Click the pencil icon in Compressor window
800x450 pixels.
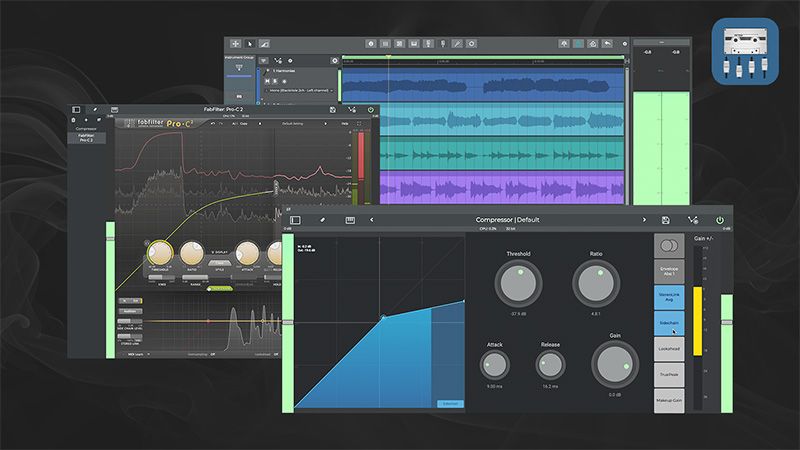322,220
